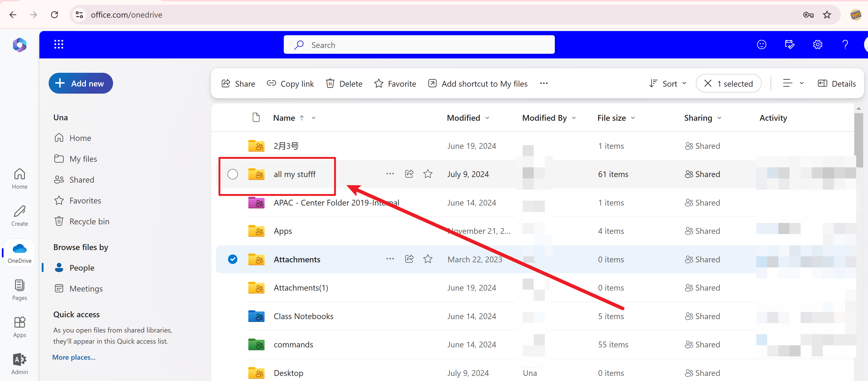Viewport: 868px width, 381px height.
Task: Click Add shortcut to My files
Action: tap(477, 83)
